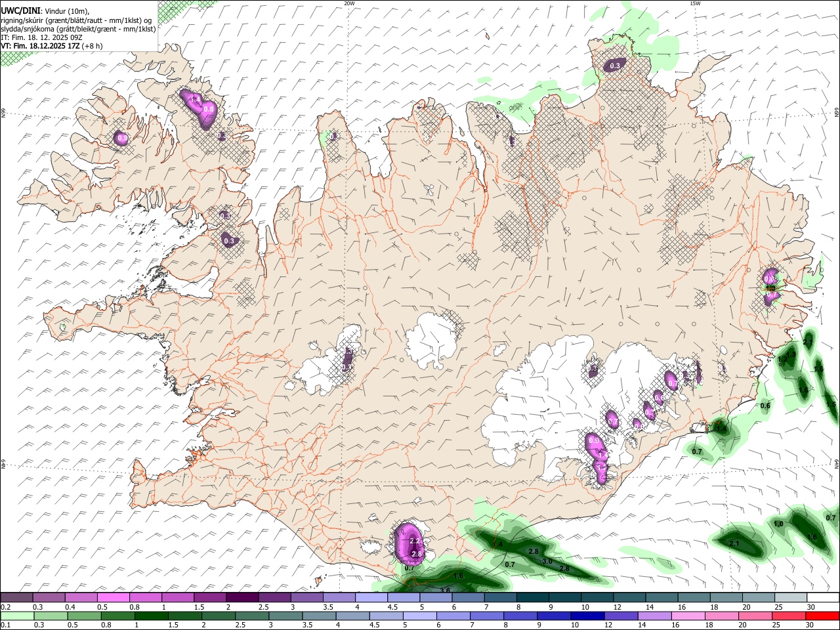Image resolution: width=840 pixels, height=630 pixels.
Task: Pick the lightest green swatch starting lower legend
Action: coord(17,616)
